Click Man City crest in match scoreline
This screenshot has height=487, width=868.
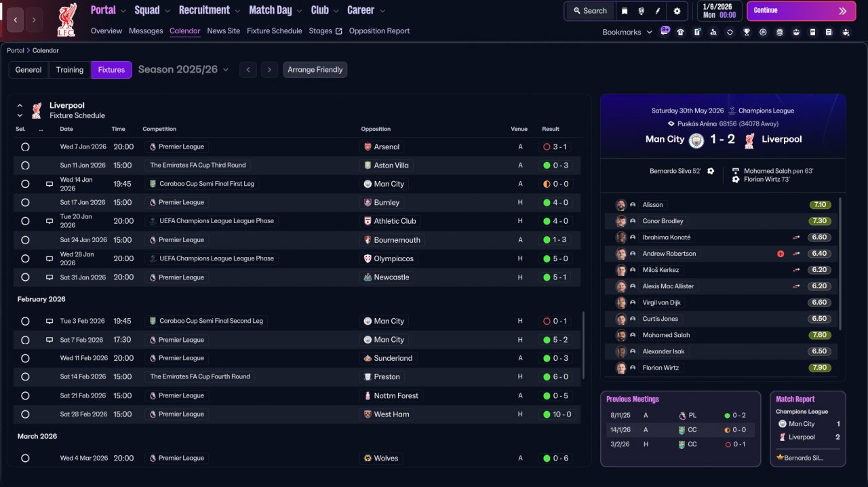click(x=696, y=140)
